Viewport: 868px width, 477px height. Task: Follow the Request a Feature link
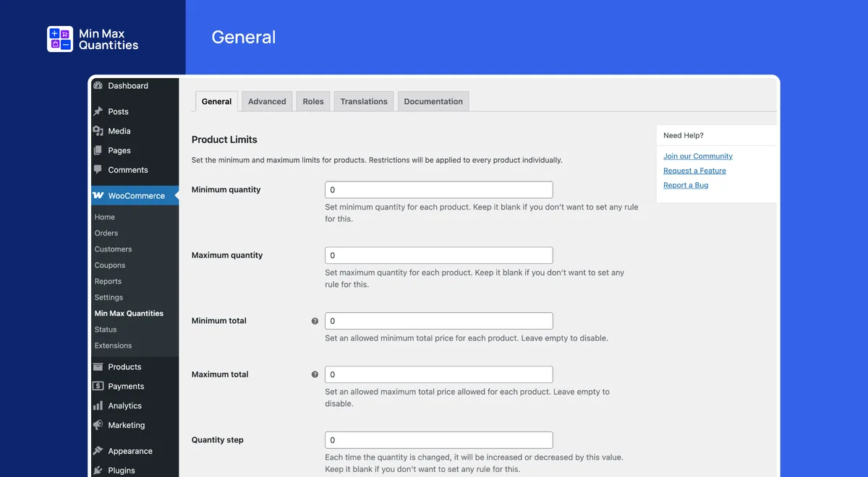[694, 171]
